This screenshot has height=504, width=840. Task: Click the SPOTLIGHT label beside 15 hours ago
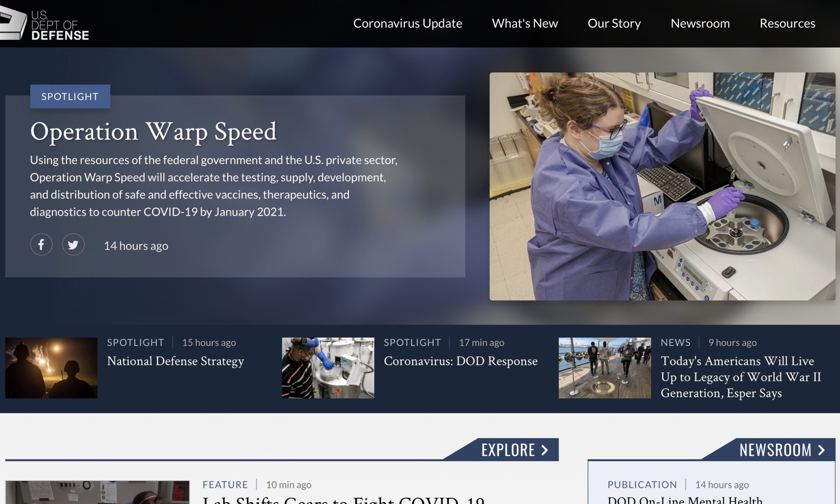click(x=136, y=342)
